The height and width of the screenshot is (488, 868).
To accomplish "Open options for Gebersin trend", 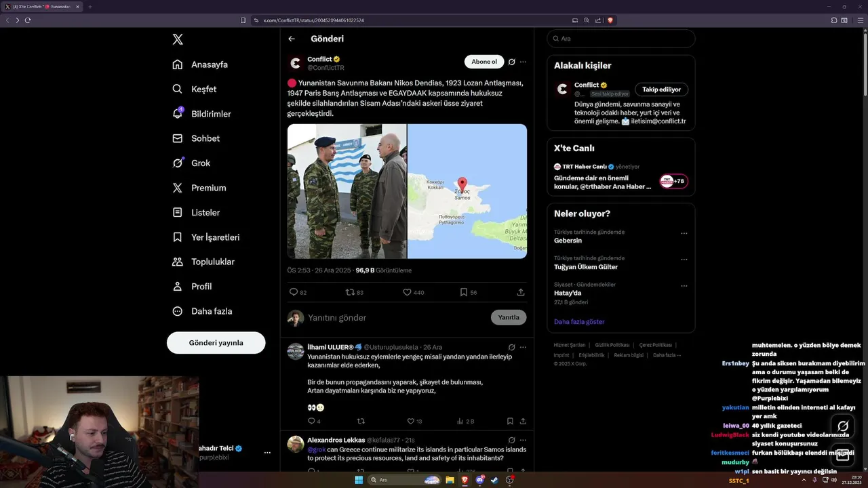I will [684, 233].
